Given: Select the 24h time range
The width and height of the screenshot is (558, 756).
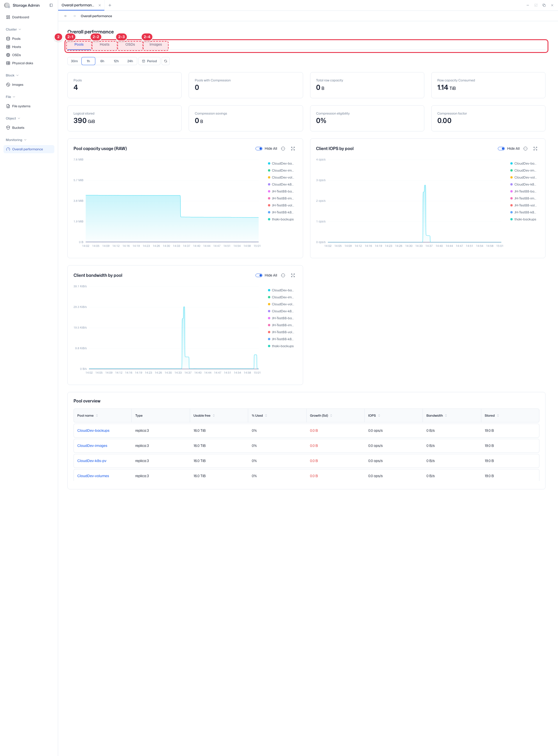Looking at the screenshot, I should point(130,61).
